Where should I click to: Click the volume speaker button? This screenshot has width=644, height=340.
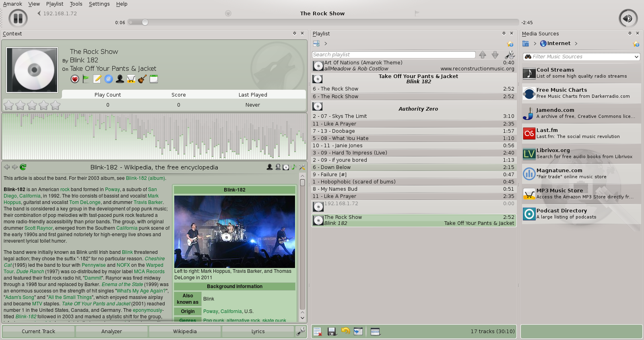(628, 18)
